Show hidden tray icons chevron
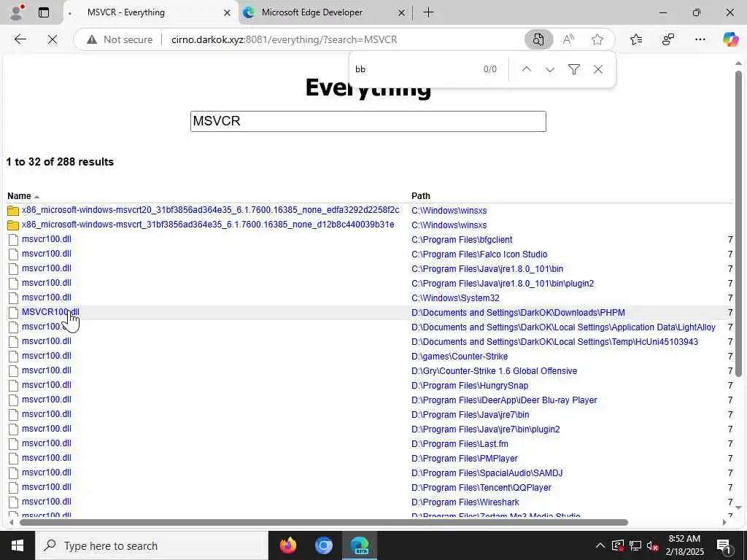This screenshot has width=747, height=560. [600, 545]
